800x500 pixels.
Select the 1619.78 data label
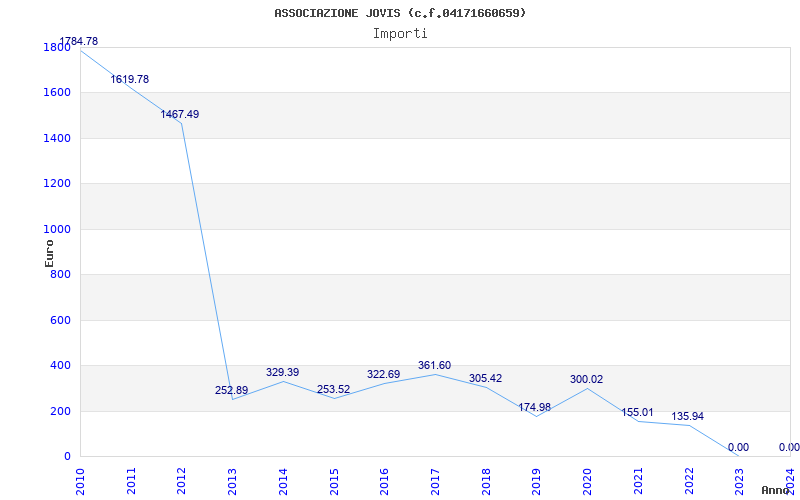(x=130, y=79)
